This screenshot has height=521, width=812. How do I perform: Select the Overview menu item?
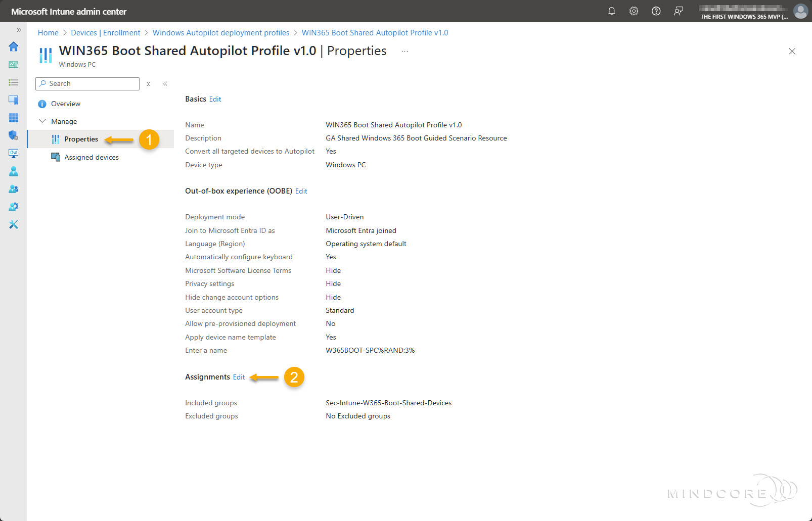pyautogui.click(x=66, y=104)
